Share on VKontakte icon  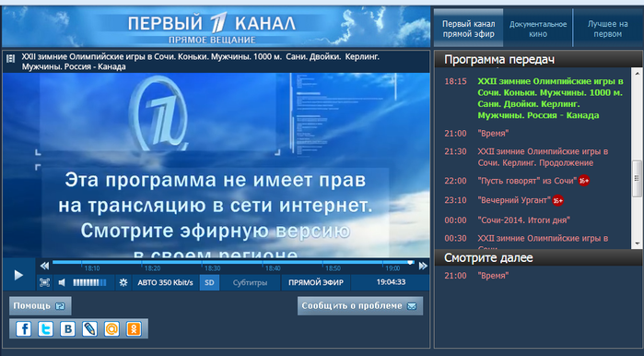pos(67,329)
